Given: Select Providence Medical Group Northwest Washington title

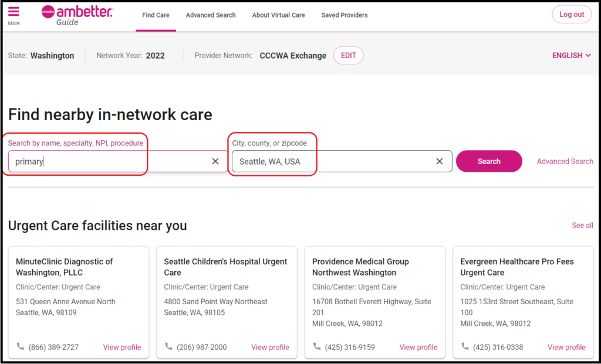Looking at the screenshot, I should 360,267.
